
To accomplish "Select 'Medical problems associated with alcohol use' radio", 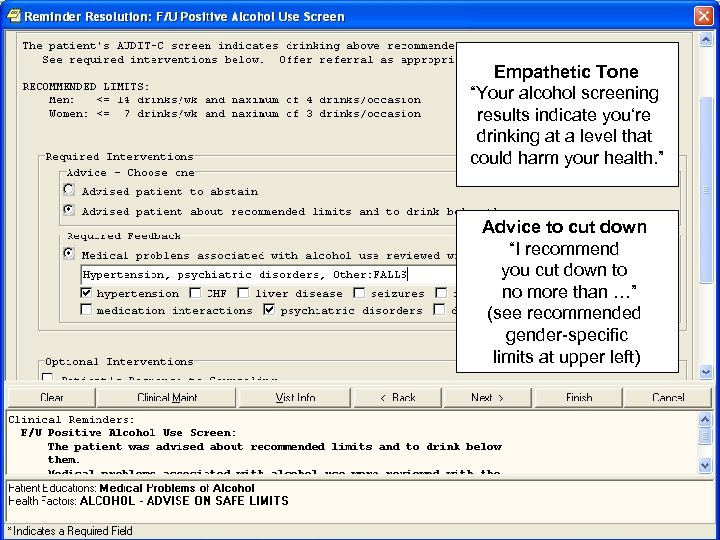I will pyautogui.click(x=69, y=253).
